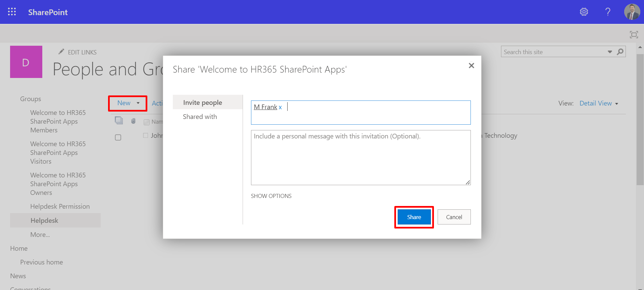This screenshot has height=290, width=644.
Task: Click the attachment paperclip column icon
Action: 133,121
